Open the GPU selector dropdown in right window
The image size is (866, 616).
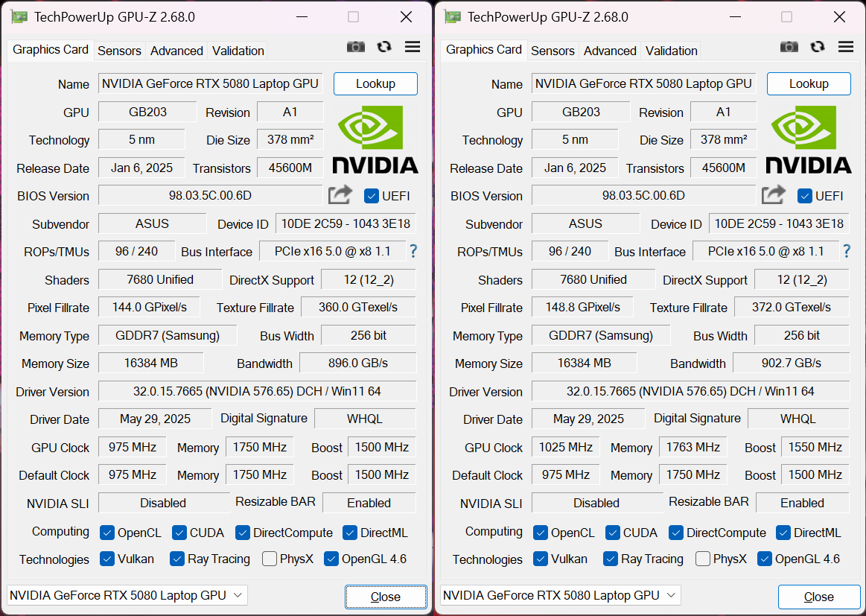[561, 595]
